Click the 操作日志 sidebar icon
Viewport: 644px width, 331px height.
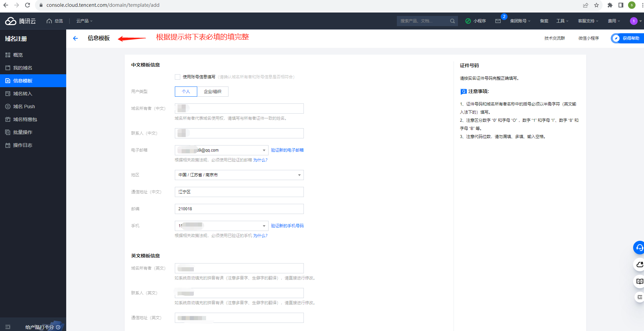pyautogui.click(x=8, y=145)
